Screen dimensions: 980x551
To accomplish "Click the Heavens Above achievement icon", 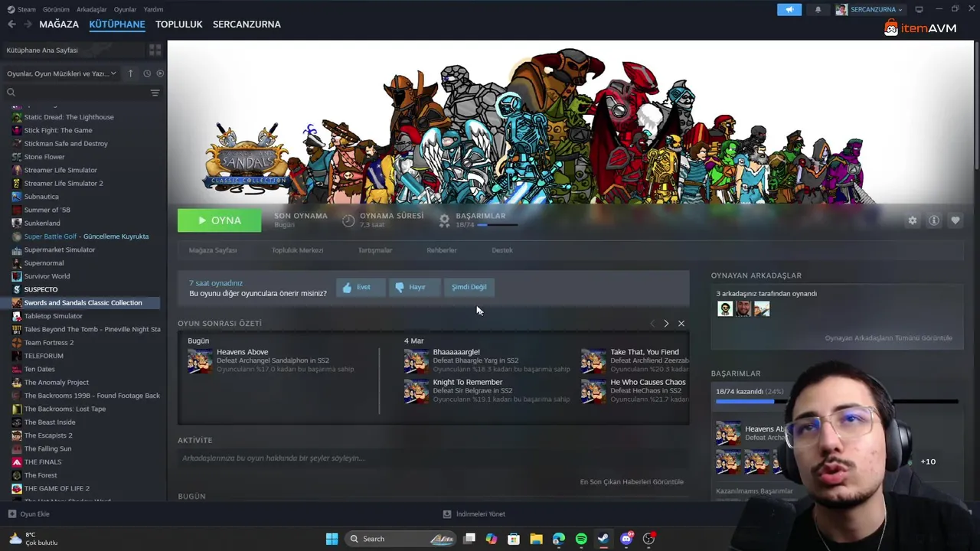I will pos(200,360).
